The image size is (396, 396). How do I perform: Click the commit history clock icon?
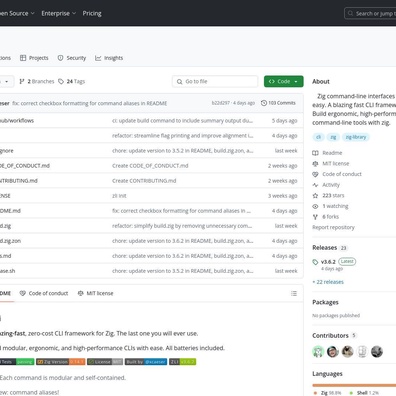click(264, 103)
